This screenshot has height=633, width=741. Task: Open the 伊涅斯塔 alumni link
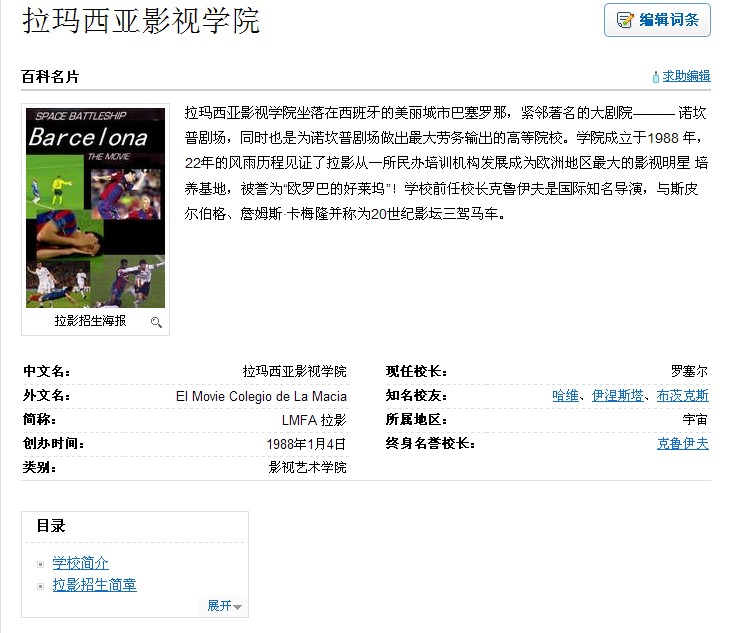click(617, 396)
